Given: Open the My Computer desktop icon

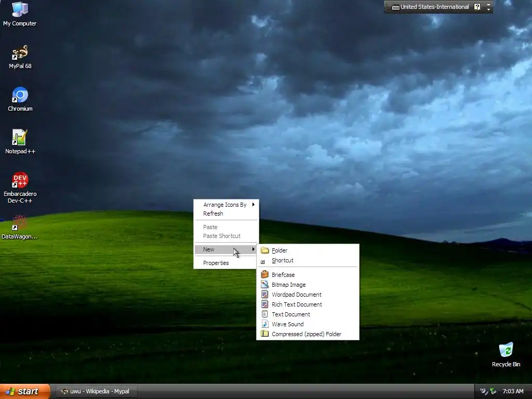Looking at the screenshot, I should coord(20,14).
